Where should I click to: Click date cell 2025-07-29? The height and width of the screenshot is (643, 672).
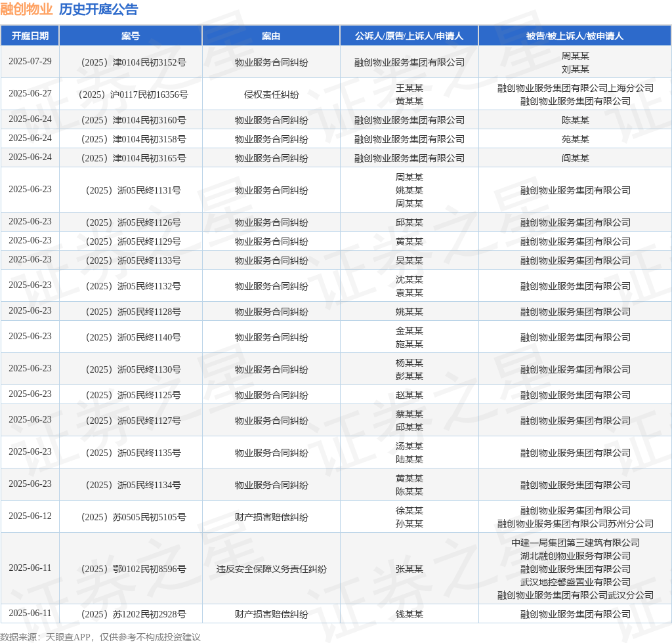(30, 62)
